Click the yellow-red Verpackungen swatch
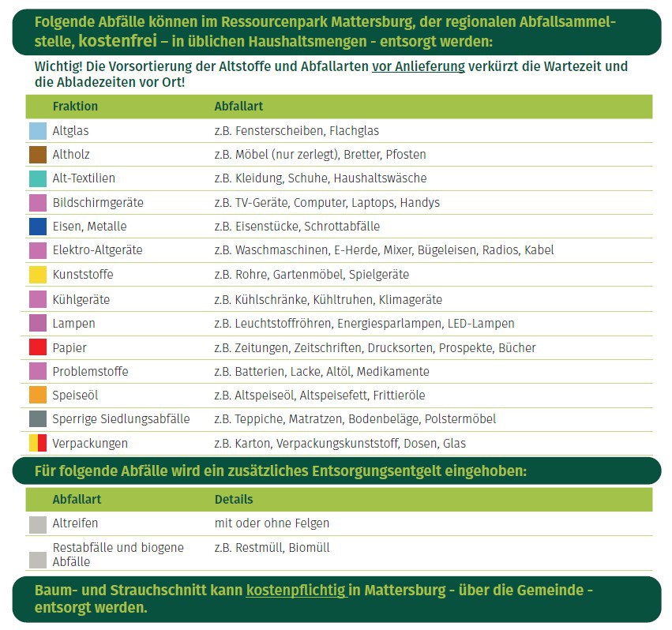This screenshot has height=630, width=672. click(38, 443)
